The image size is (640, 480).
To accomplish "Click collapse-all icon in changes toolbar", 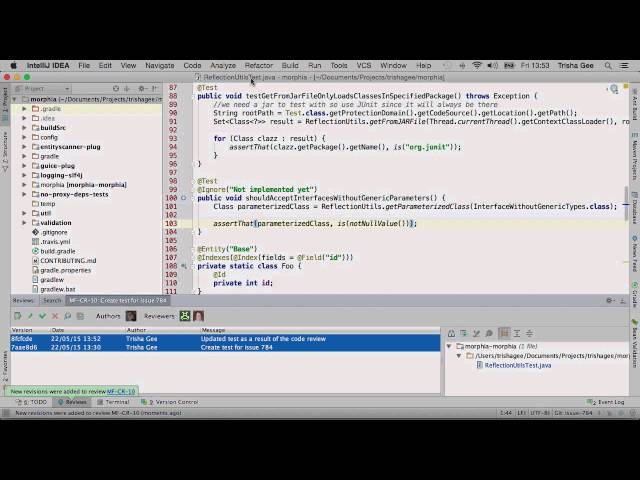I will tap(529, 333).
